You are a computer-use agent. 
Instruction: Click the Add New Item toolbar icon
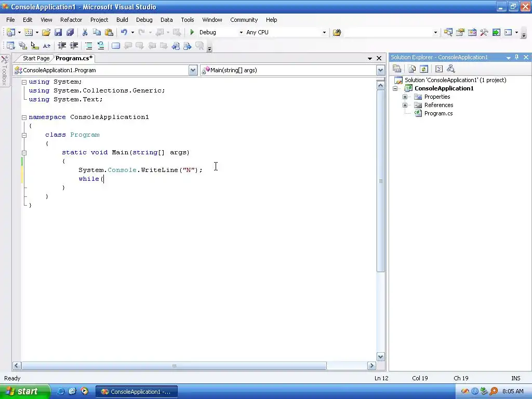(29, 32)
